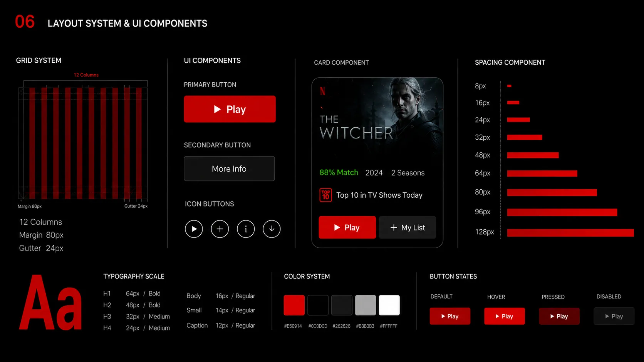Select the red #E50914 color swatch
This screenshot has height=362, width=644.
(294, 305)
